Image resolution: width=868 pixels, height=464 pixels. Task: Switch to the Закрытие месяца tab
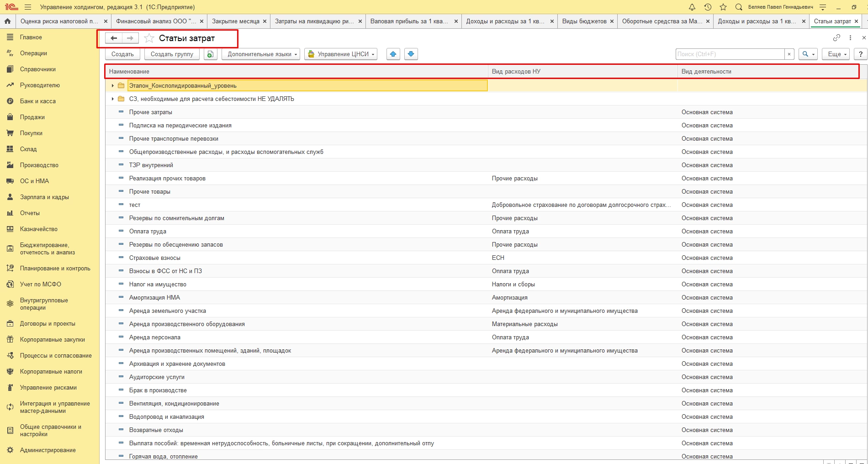tap(235, 21)
